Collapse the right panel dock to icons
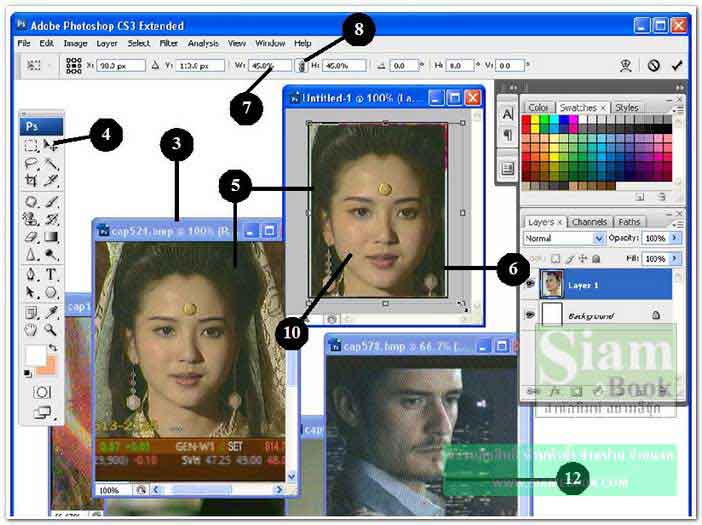The height and width of the screenshot is (525, 702). [680, 88]
